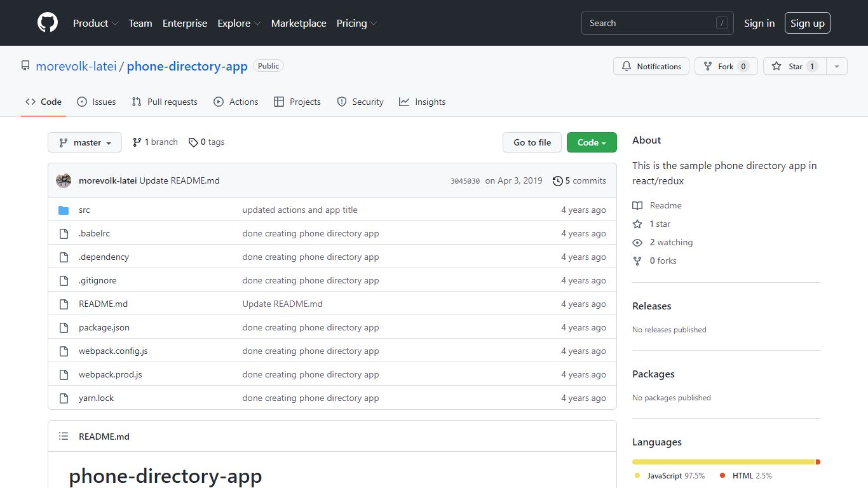View the 5 commits history link
Image resolution: width=868 pixels, height=488 pixels.
coord(580,180)
